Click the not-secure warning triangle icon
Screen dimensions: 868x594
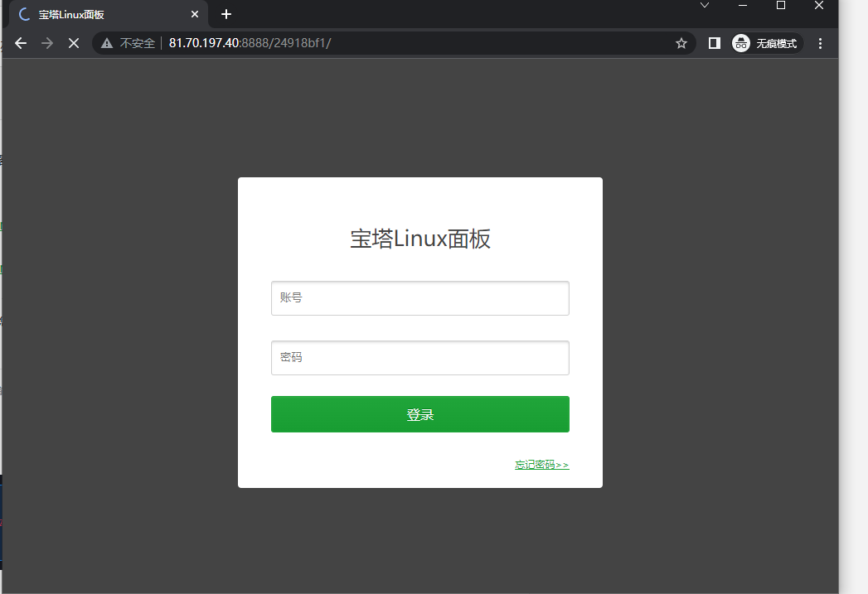[107, 43]
